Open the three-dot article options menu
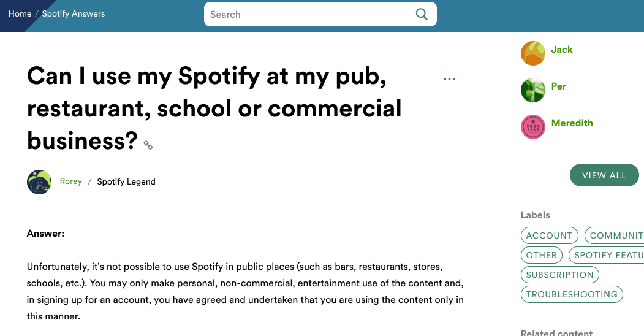The height and width of the screenshot is (336, 644). [449, 79]
